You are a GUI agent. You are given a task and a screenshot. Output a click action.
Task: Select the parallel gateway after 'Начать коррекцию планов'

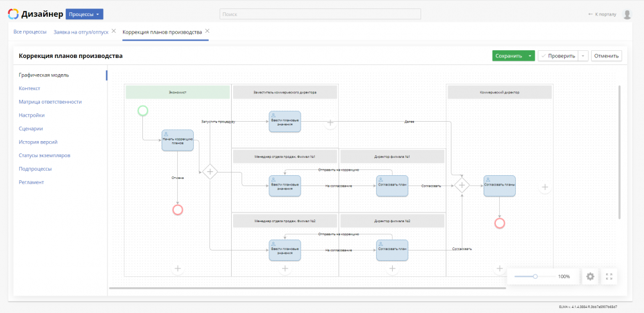[x=209, y=171]
